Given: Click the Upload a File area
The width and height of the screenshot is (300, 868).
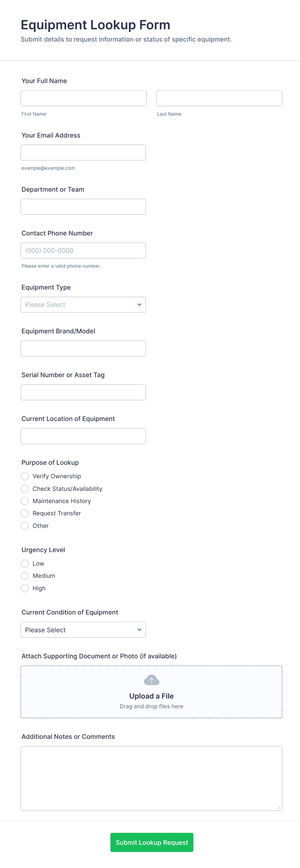Looking at the screenshot, I should click(x=151, y=696).
